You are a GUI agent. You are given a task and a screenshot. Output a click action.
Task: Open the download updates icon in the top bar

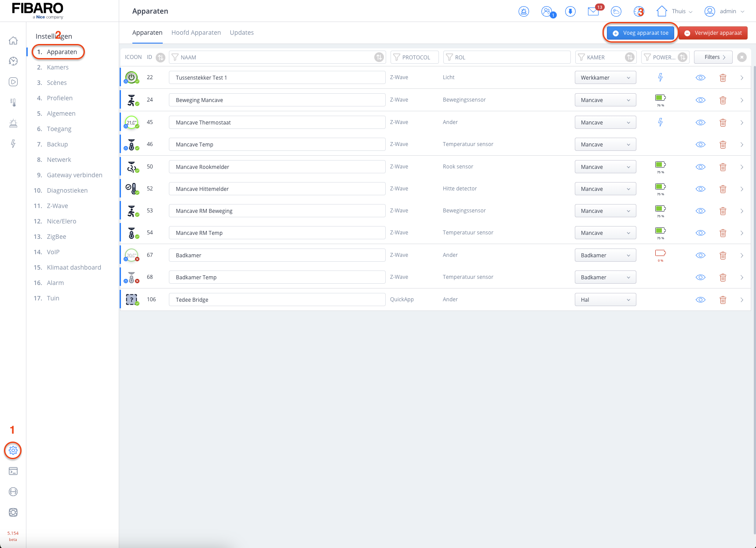[570, 11]
